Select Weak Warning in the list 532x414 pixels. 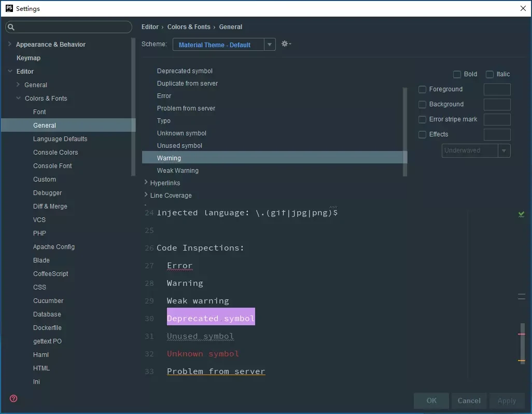178,171
